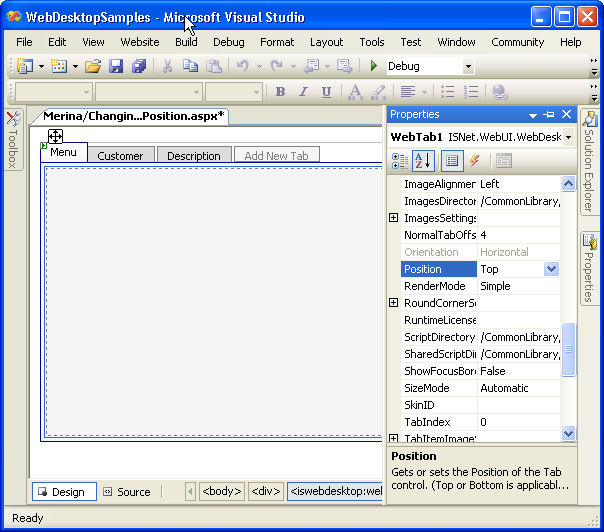The height and width of the screenshot is (532, 604).
Task: Switch to Source view
Action: [x=127, y=492]
